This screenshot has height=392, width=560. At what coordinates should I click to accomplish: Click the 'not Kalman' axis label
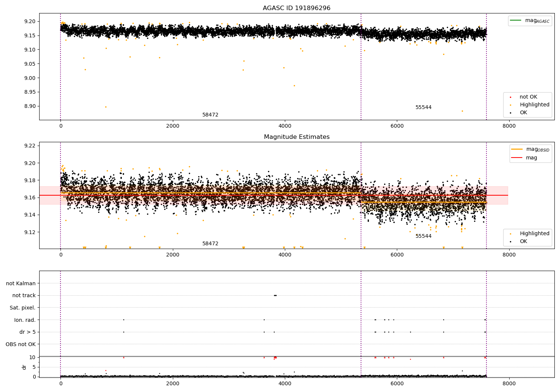pos(21,284)
